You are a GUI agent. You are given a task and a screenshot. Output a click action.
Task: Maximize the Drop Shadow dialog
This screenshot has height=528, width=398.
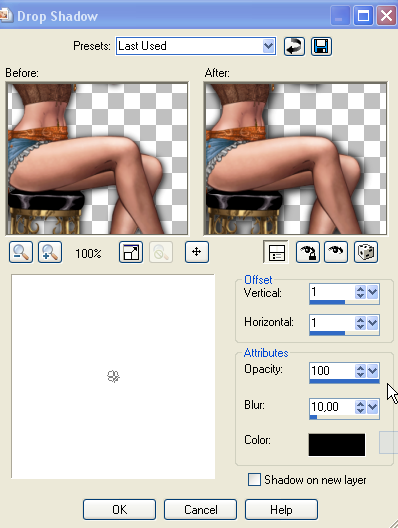[363, 15]
